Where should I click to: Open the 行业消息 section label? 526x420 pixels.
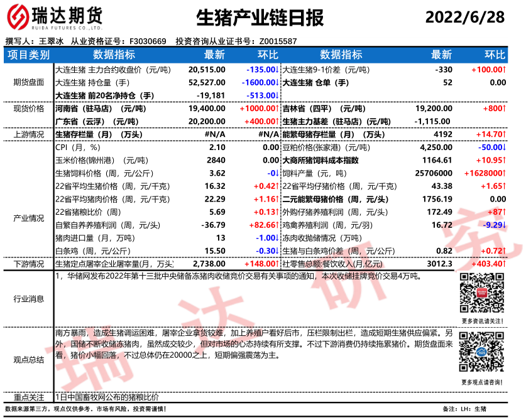pos(28,299)
